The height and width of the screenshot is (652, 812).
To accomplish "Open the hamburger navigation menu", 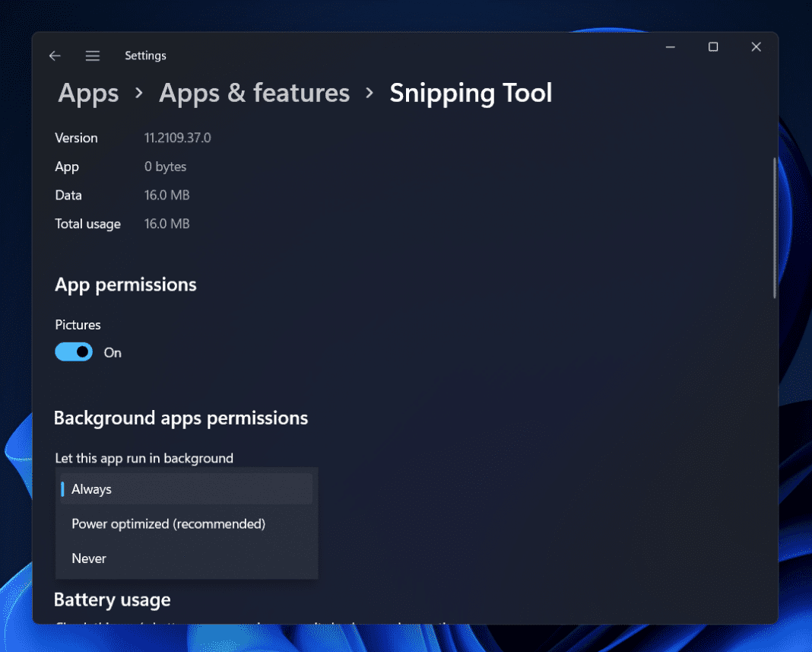I will tap(92, 56).
